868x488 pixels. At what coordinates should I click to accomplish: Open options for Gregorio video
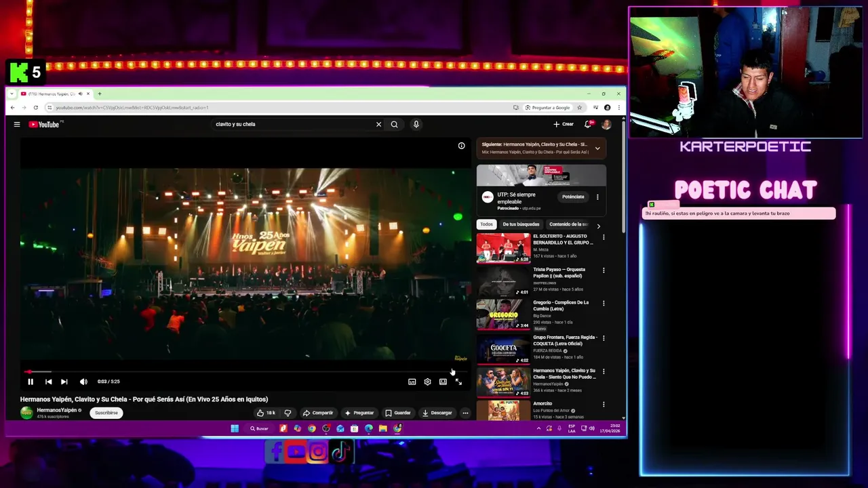tap(604, 304)
